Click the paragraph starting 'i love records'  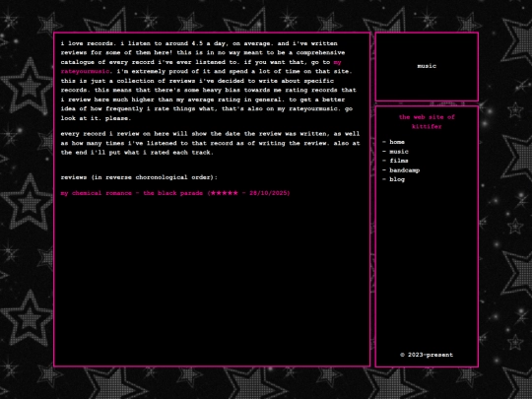209,81
